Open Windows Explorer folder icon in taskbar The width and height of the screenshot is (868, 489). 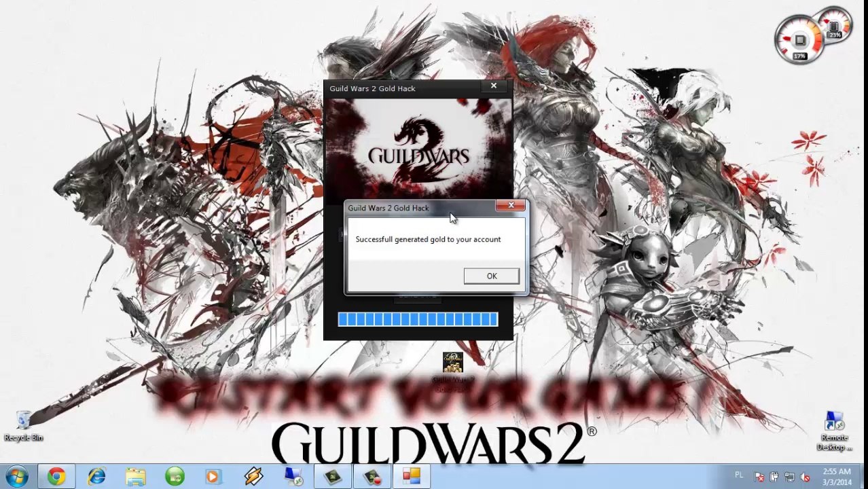tap(136, 476)
